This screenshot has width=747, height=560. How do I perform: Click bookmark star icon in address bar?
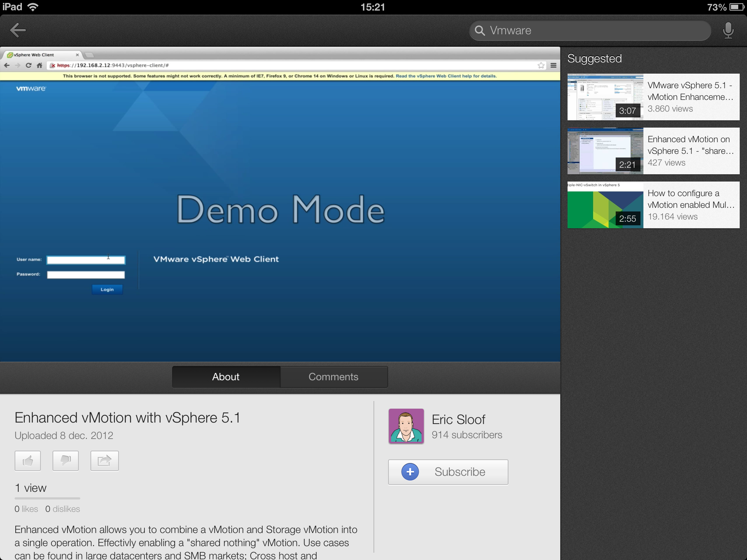pyautogui.click(x=541, y=65)
